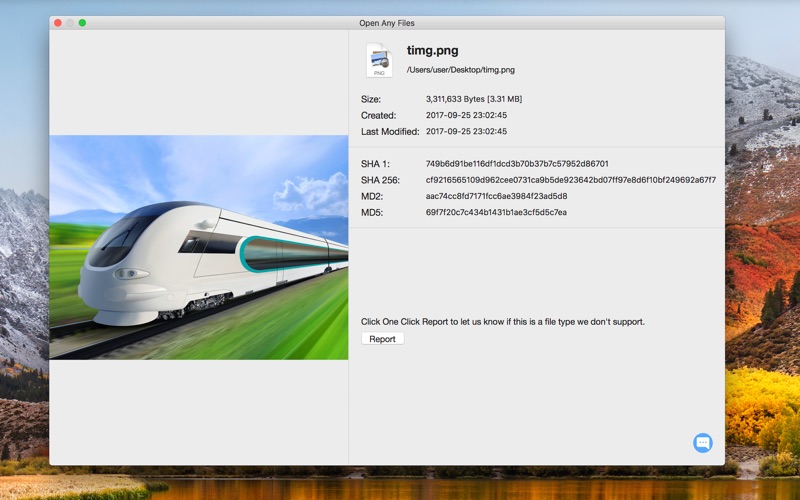Viewport: 800px width, 500px height.
Task: Select the timg.png file name heading
Action: tap(432, 50)
